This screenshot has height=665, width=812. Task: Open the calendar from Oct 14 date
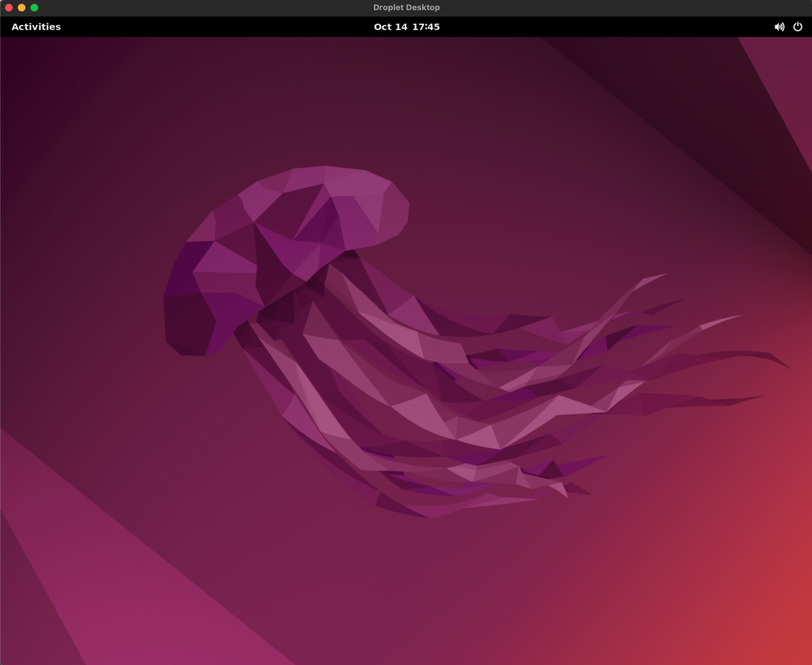pyautogui.click(x=390, y=27)
